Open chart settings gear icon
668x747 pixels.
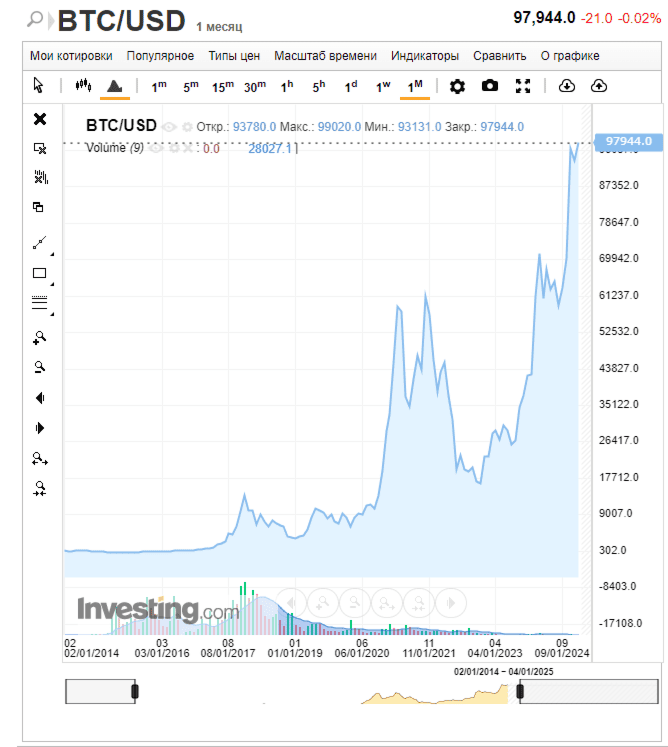pos(457,86)
